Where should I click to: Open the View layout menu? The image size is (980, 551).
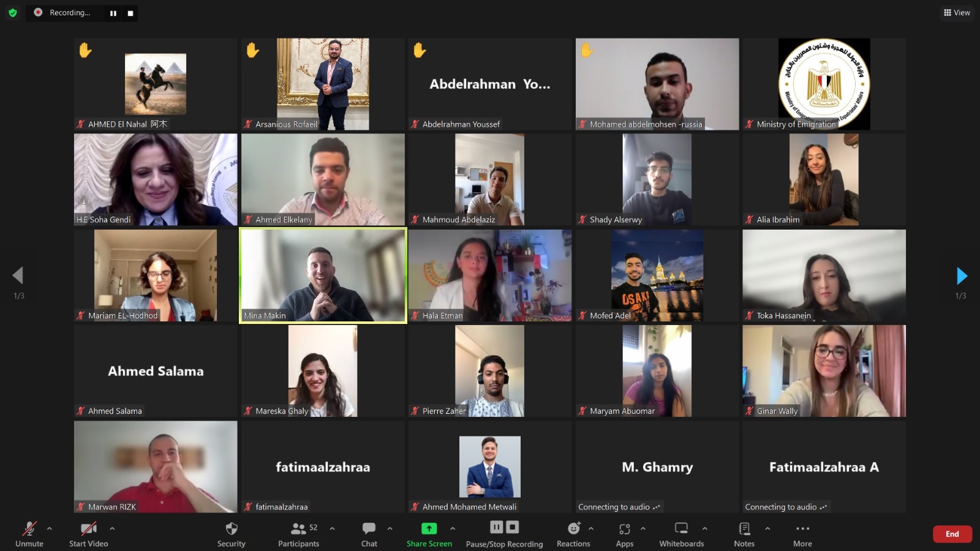point(957,12)
